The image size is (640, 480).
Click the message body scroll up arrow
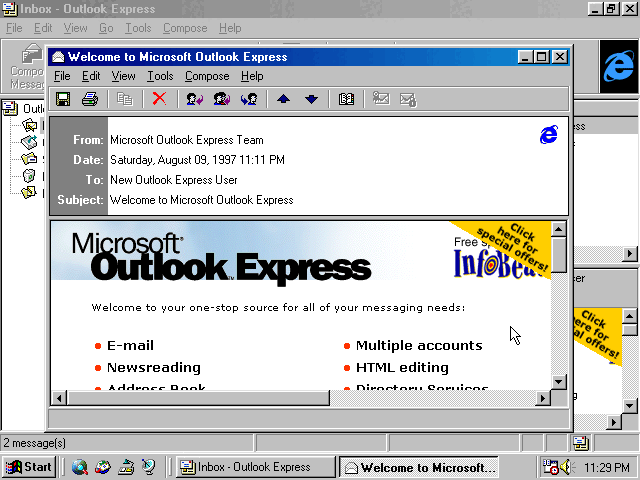(558, 229)
